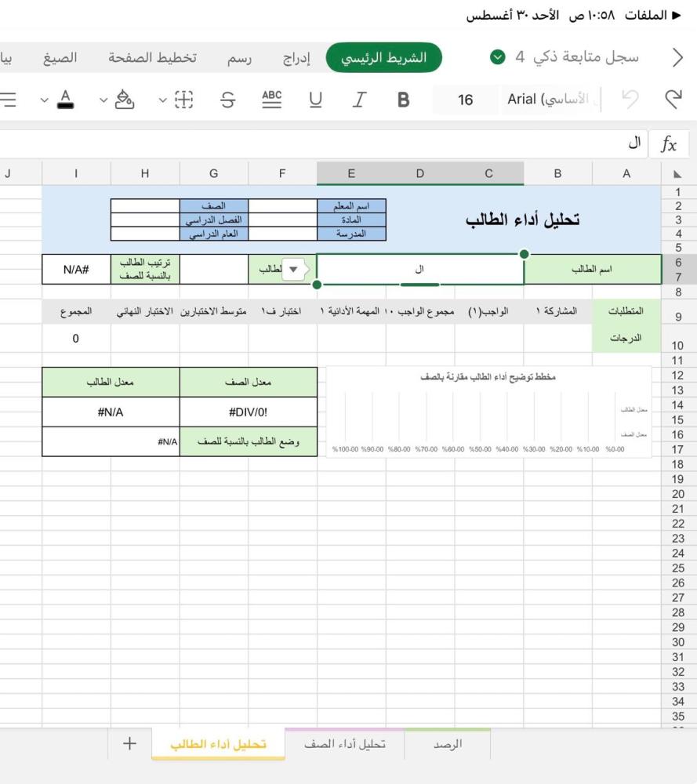Open the إدراج ribbon tab

point(296,58)
